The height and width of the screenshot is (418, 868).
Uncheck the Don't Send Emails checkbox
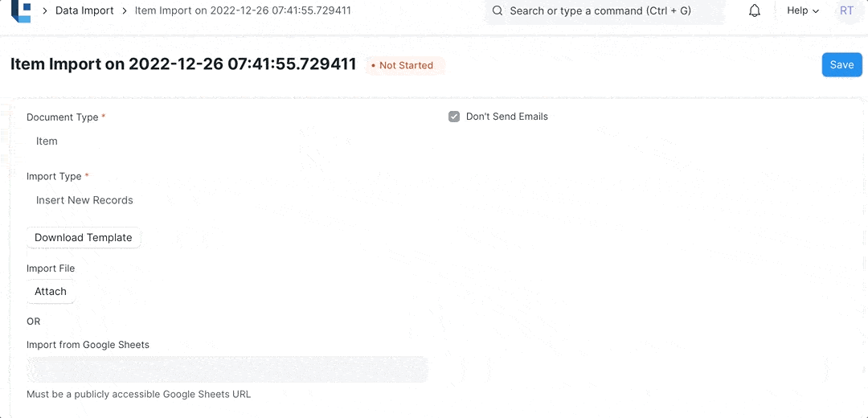point(454,117)
